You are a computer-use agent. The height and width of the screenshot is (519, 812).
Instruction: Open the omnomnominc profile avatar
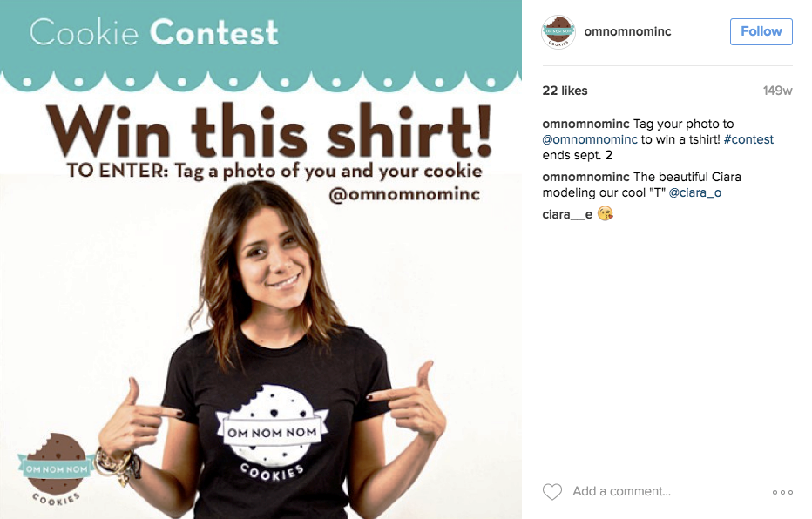558,32
